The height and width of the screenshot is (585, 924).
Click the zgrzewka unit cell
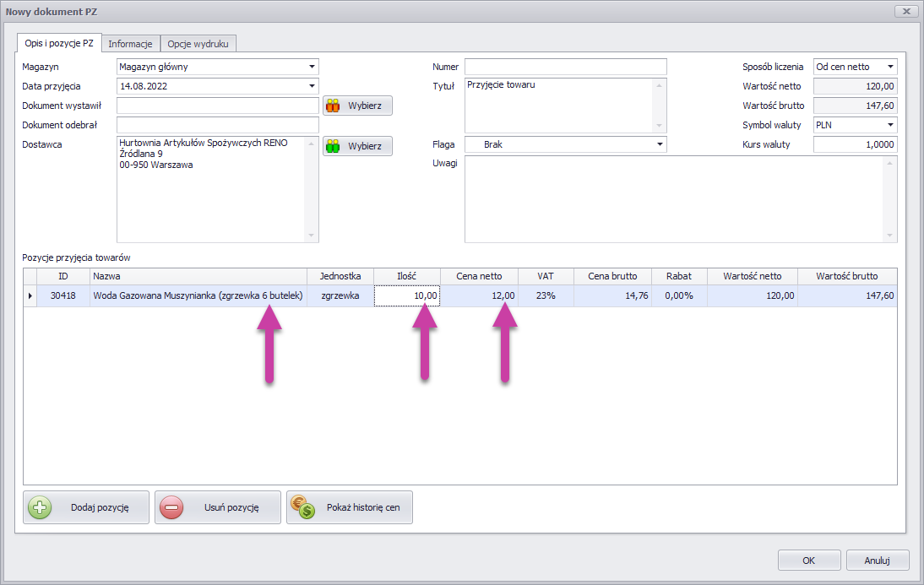340,295
